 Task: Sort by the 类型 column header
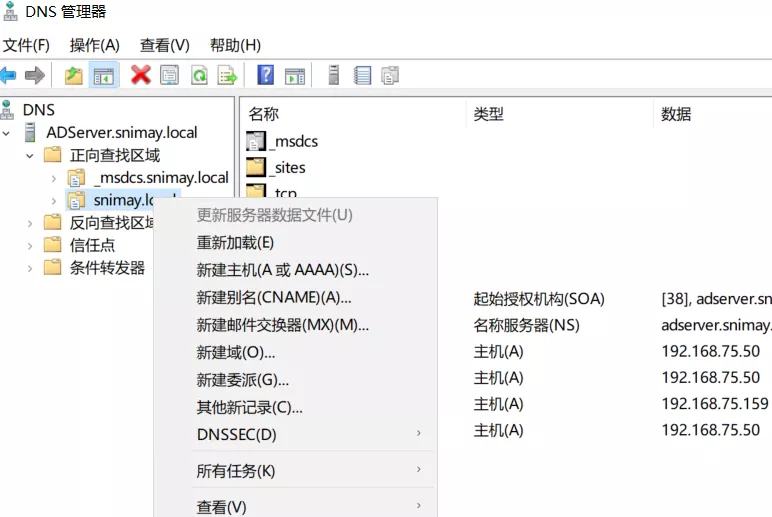[489, 114]
